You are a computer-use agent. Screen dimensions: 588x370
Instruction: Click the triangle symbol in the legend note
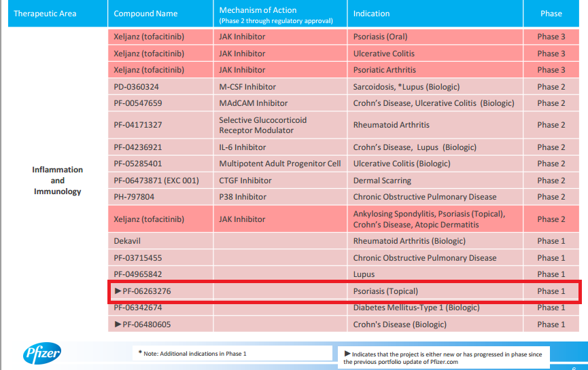pos(347,353)
